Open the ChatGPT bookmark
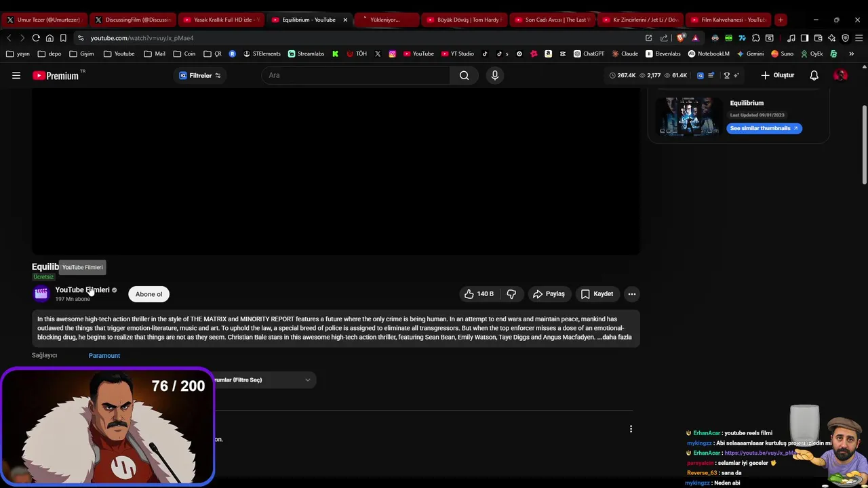The image size is (868, 488). [x=589, y=54]
